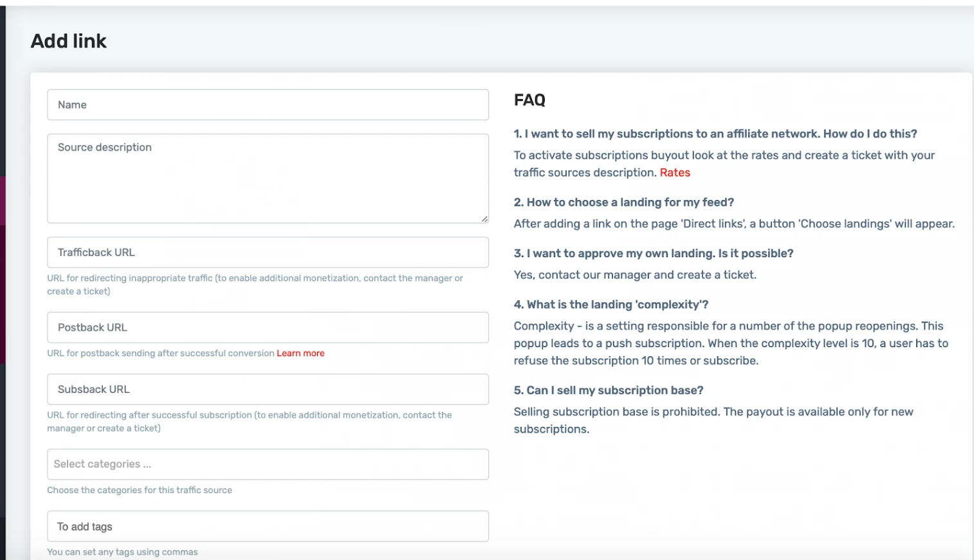Image resolution: width=974 pixels, height=560 pixels.
Task: Select question 'Can I sell my subscription base?'
Action: point(608,390)
